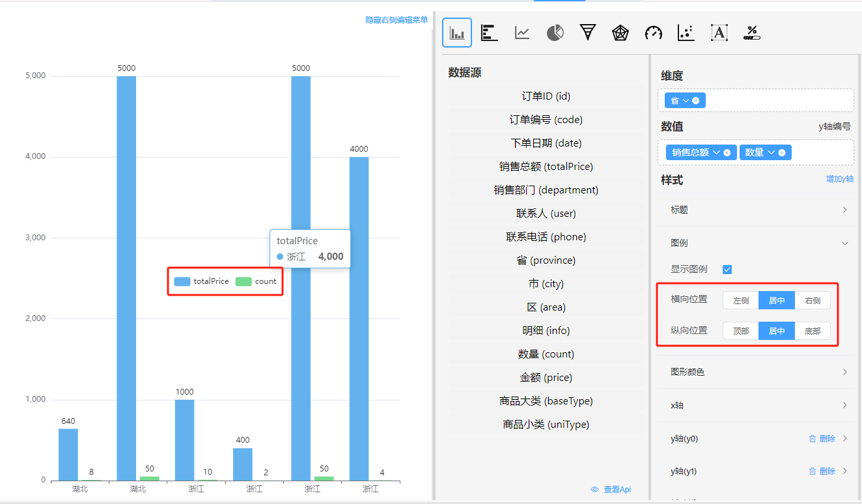This screenshot has width=862, height=504.
Task: Choose the scatter plot icon
Action: [x=686, y=33]
